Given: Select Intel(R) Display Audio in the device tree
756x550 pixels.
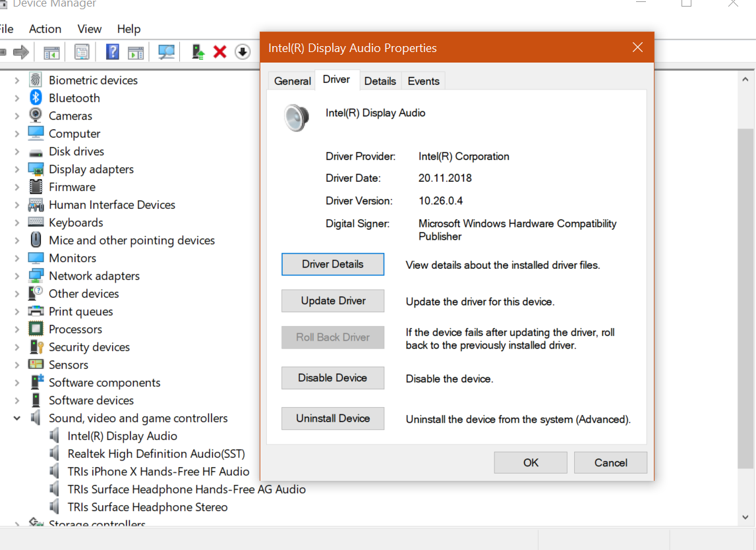Looking at the screenshot, I should pyautogui.click(x=122, y=436).
